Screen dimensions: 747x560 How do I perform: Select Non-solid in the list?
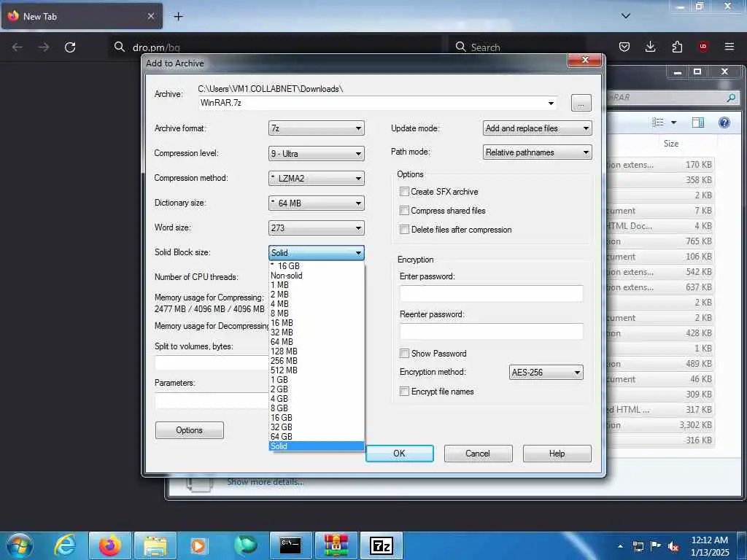tap(317, 276)
